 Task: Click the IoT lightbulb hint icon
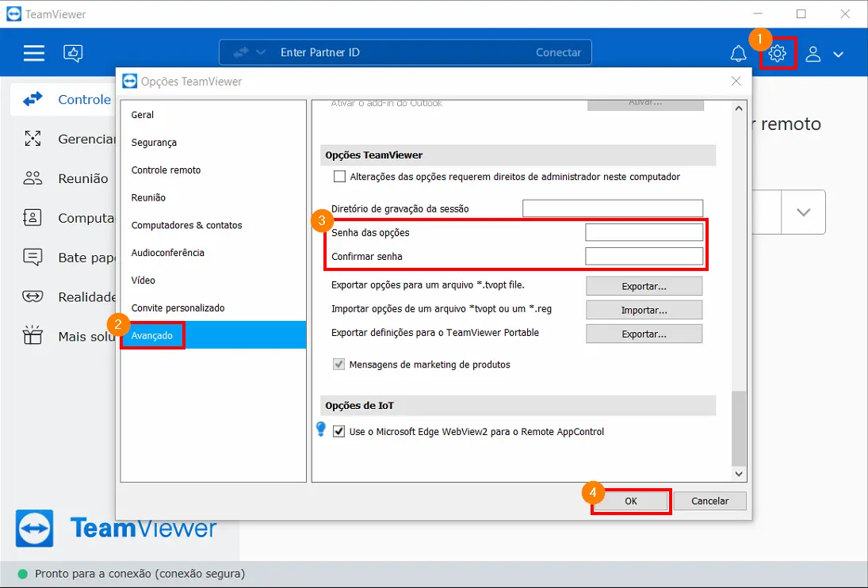(x=321, y=430)
